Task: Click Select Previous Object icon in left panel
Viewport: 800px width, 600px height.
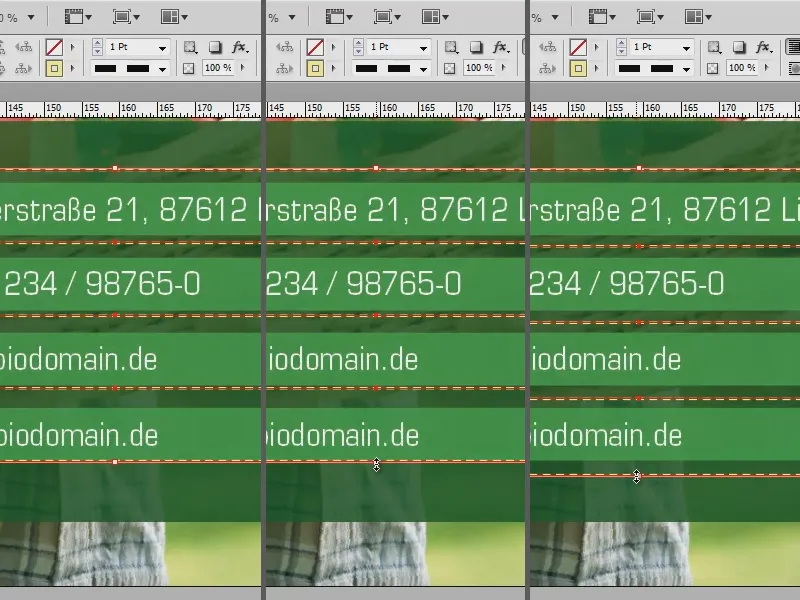Action: point(23,47)
